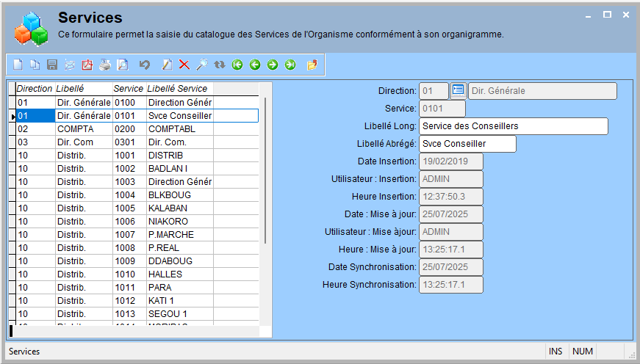640x364 pixels.
Task: Open print preview from the toolbar
Action: click(123, 65)
